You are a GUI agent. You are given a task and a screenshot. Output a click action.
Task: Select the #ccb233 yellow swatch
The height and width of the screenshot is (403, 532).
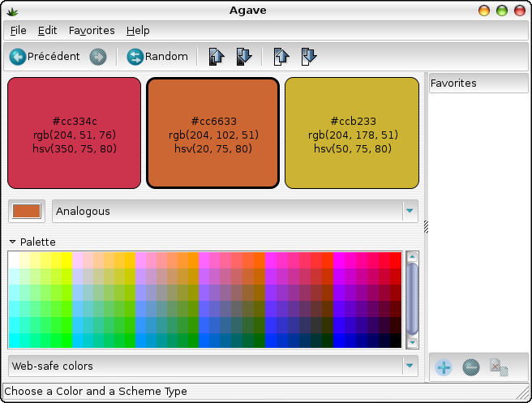(352, 133)
